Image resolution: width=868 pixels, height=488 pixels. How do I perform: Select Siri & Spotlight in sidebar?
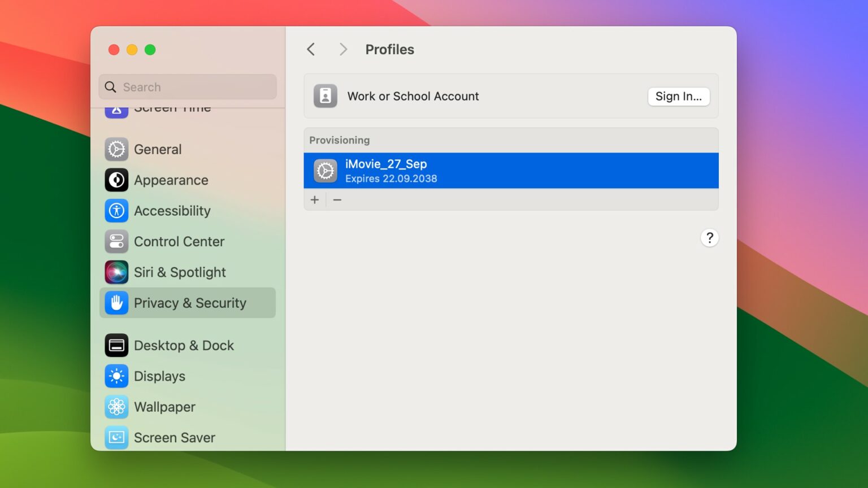[188, 272]
